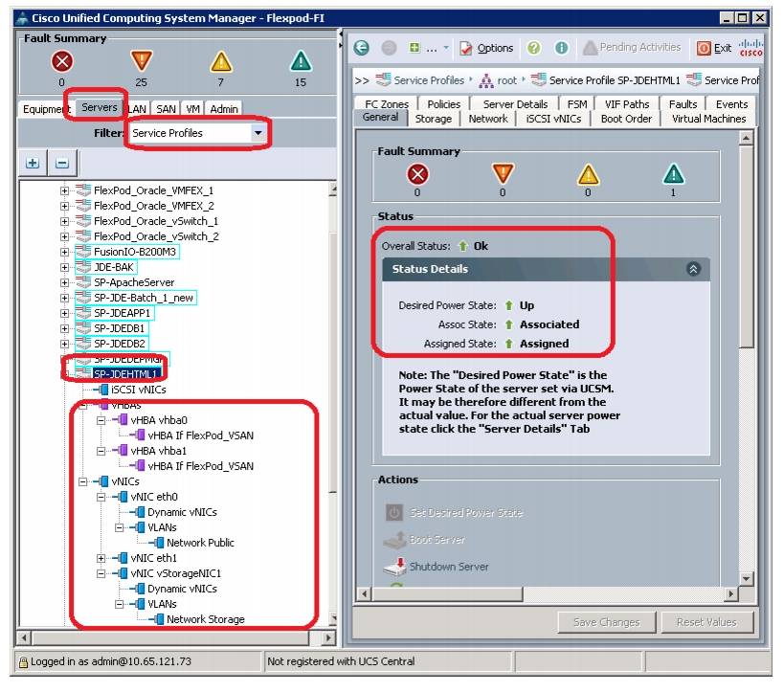This screenshot has width=784, height=692.
Task: Collapse the vNIC vStorageNIC1 node
Action: pyautogui.click(x=101, y=573)
